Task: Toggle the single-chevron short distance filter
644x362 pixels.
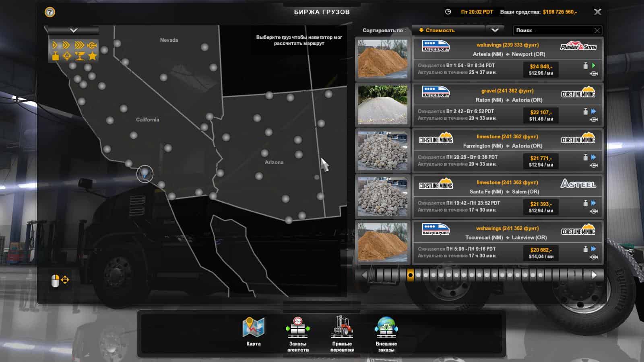Action: (55, 45)
